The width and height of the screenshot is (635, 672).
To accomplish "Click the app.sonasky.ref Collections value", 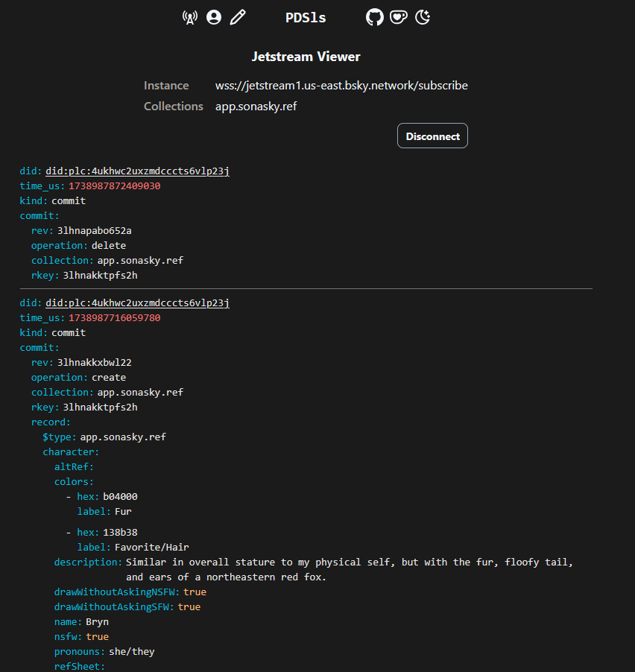I will 256,107.
